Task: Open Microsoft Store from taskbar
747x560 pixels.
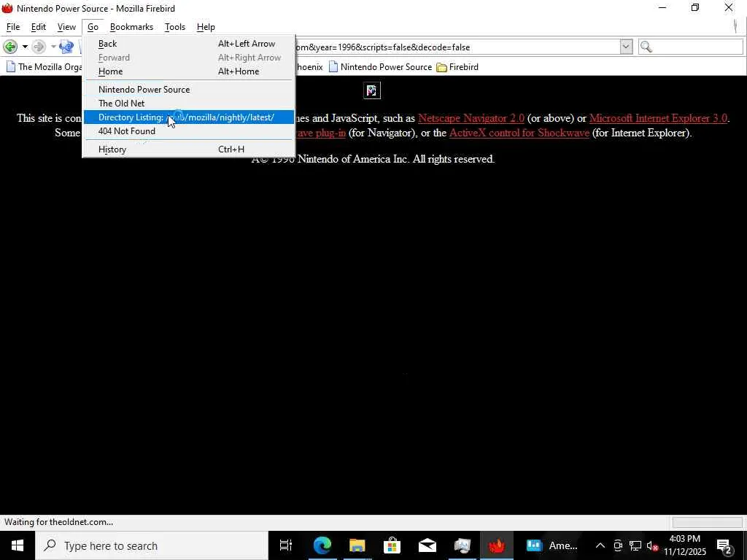Action: tap(392, 545)
